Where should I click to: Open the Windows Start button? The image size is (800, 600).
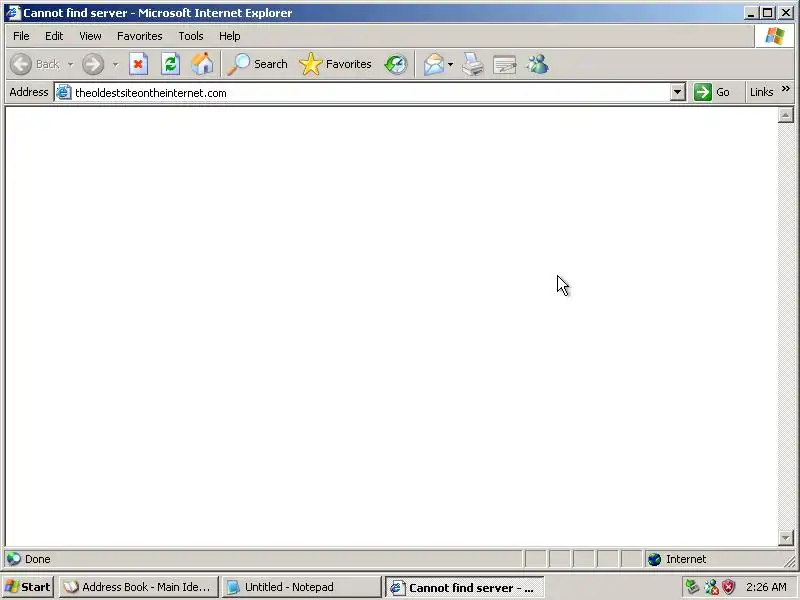point(28,587)
